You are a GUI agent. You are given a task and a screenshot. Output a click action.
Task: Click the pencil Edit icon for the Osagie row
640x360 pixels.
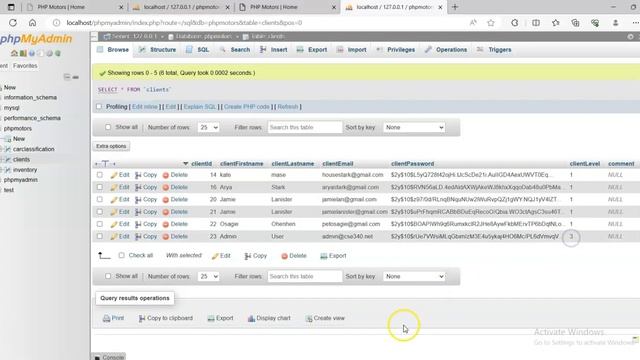tap(114, 224)
